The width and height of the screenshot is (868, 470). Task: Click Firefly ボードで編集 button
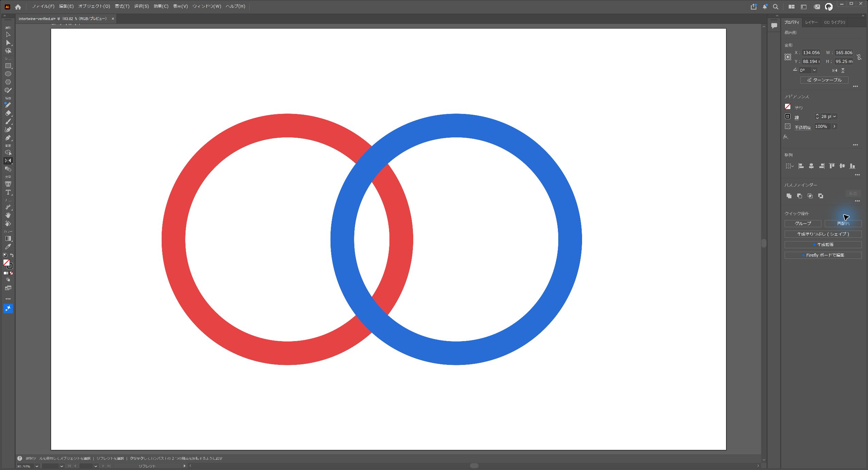tap(823, 255)
